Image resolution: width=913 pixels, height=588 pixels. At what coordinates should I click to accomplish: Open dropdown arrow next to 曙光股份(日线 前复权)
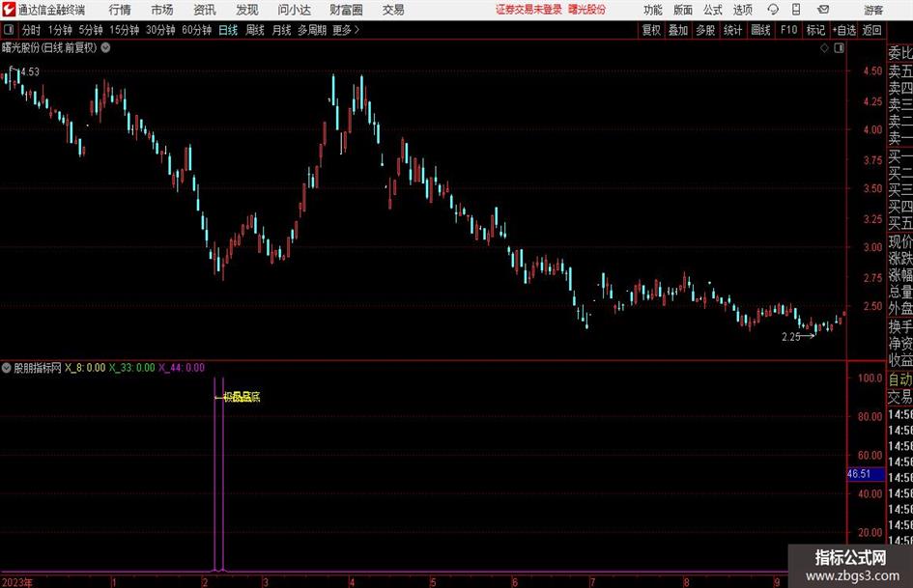[106, 47]
